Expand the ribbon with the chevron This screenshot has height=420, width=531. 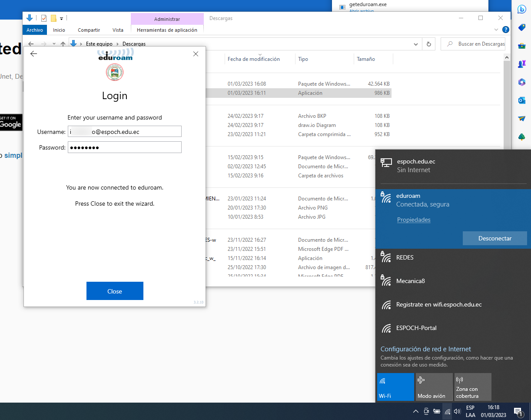(x=497, y=30)
